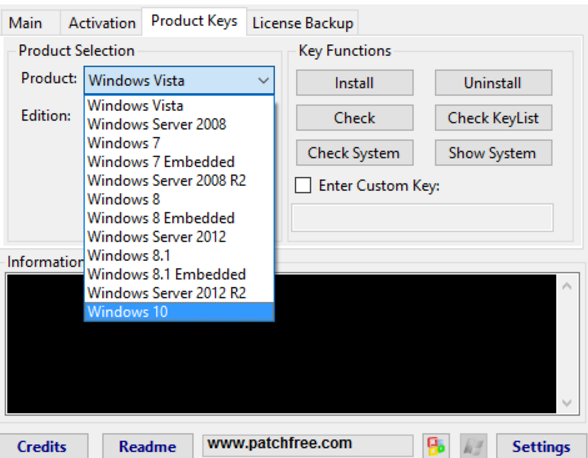The image size is (588, 458).
Task: Open the Readme button
Action: 148,446
